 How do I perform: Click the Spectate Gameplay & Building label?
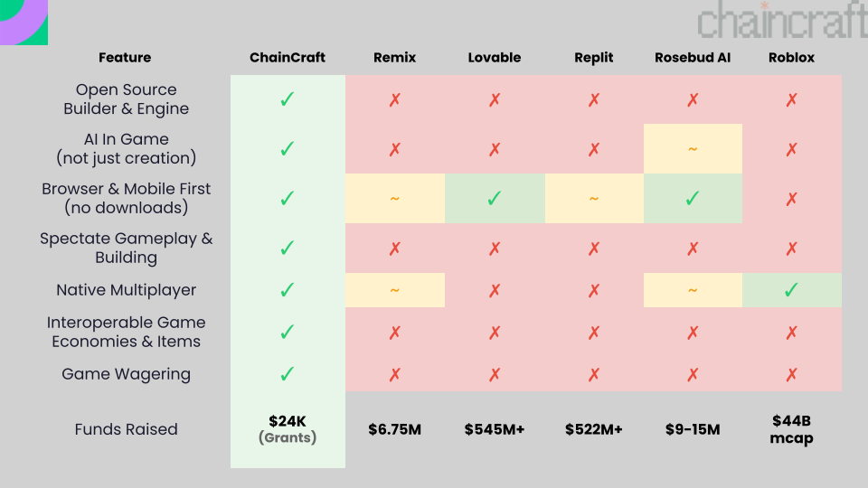pyautogui.click(x=126, y=249)
